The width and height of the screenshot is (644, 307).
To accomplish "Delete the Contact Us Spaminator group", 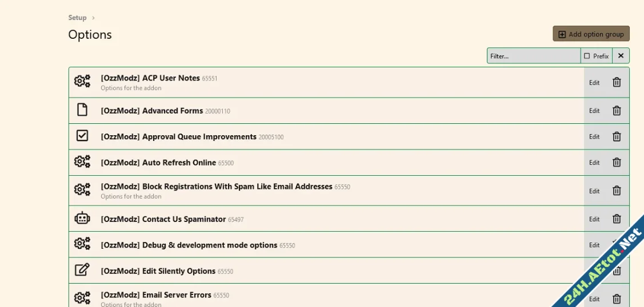I will [617, 219].
